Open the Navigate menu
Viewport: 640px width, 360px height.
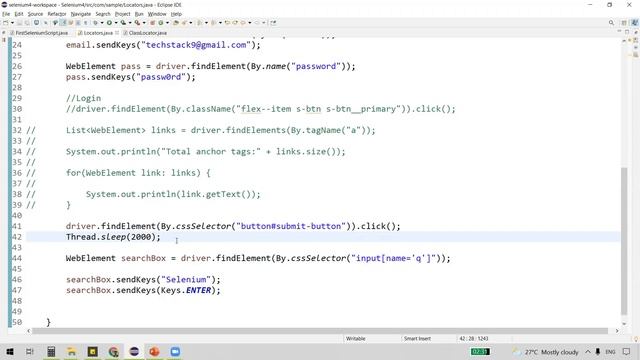(x=81, y=14)
